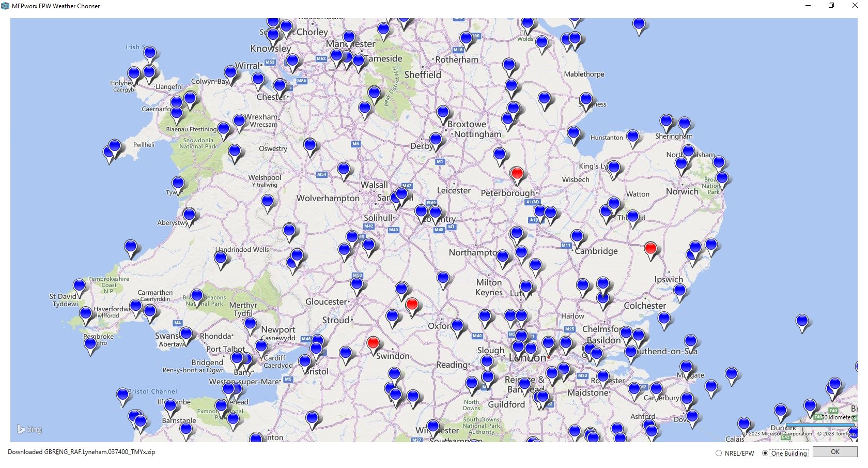Click the pin above Newport
This screenshot has width=868, height=468.
pos(250,326)
